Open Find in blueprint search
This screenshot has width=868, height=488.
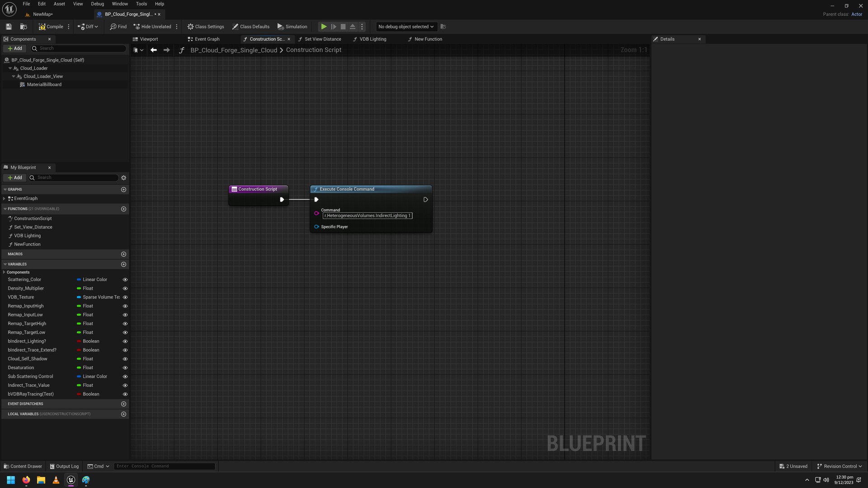118,27
